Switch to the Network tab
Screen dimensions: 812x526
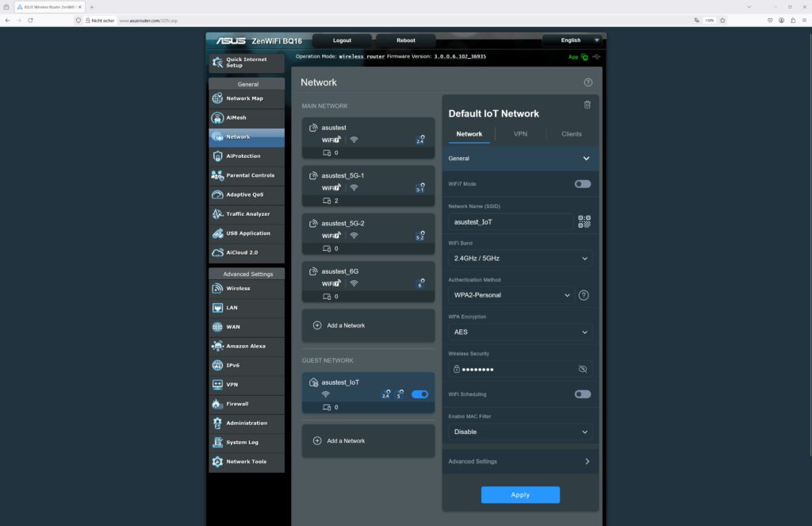(469, 134)
